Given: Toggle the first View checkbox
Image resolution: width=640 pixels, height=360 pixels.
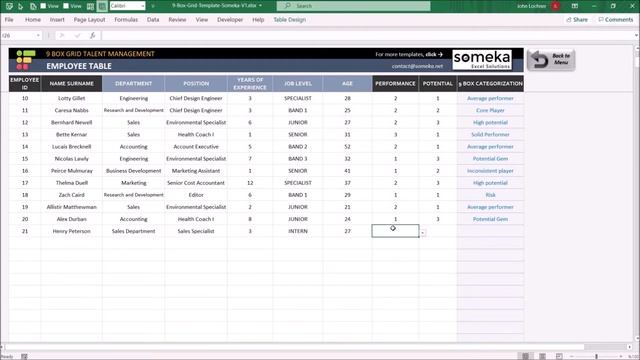Looking at the screenshot, I should point(43,6).
